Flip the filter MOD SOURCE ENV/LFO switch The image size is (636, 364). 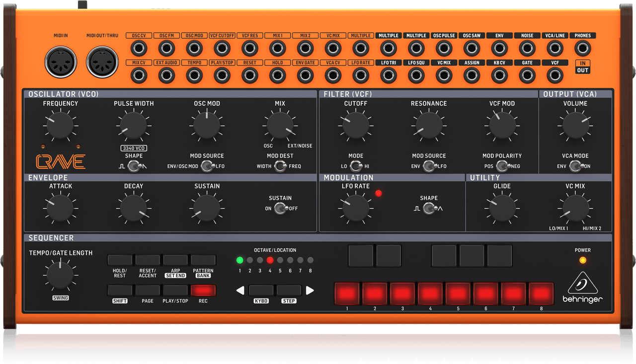pyautogui.click(x=429, y=166)
